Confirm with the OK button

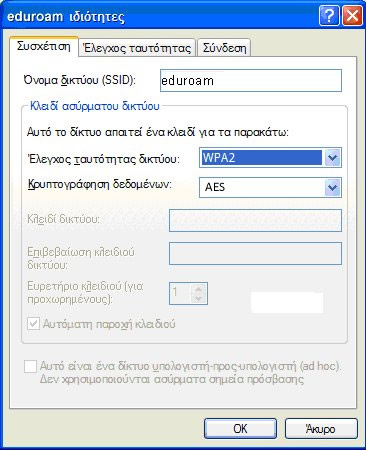tap(240, 429)
